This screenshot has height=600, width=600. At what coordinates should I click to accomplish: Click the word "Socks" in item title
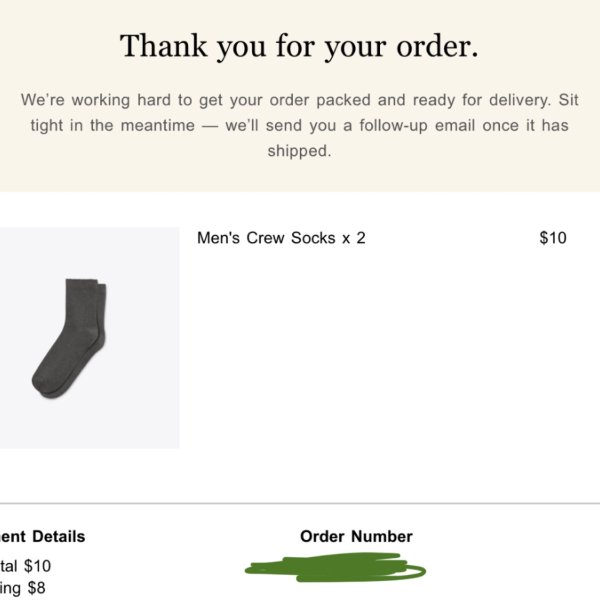pos(313,238)
